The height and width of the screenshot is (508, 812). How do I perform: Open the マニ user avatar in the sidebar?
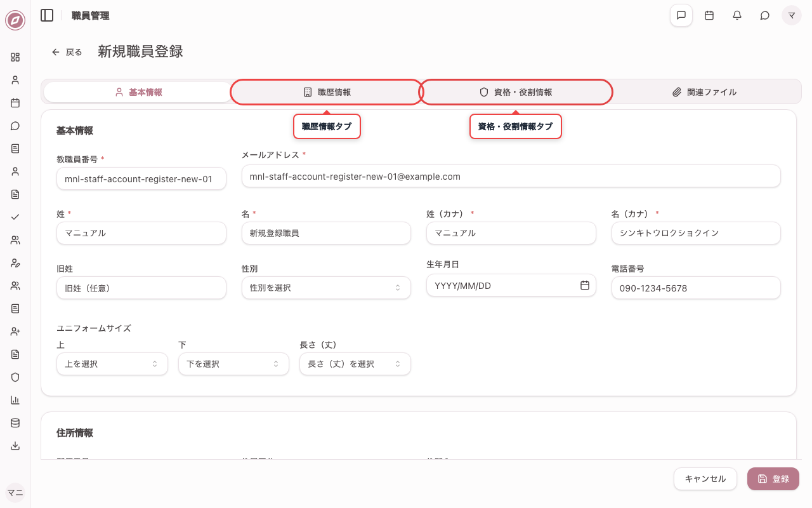tap(15, 493)
